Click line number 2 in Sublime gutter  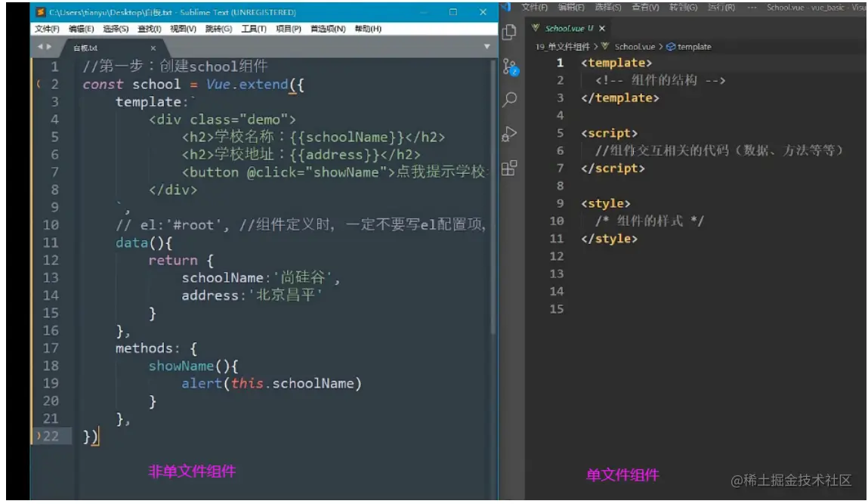[55, 84]
